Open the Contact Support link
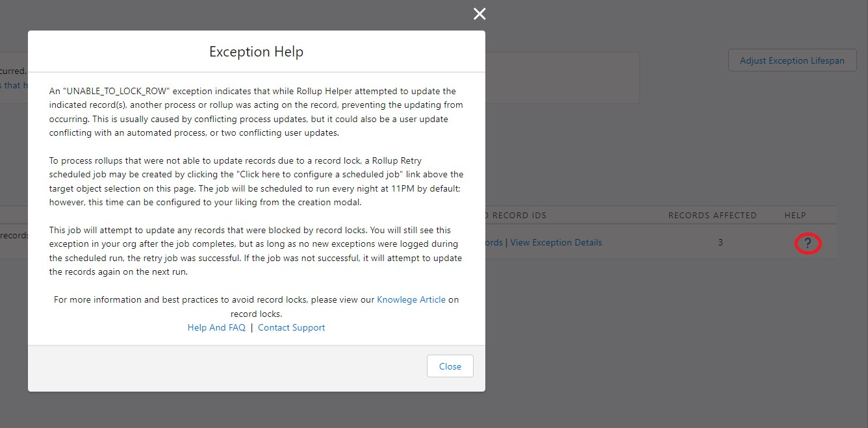 (292, 327)
